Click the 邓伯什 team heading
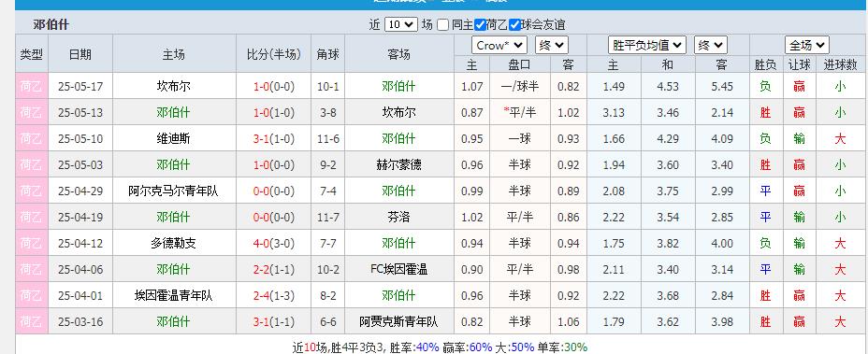The width and height of the screenshot is (868, 354). 51,25
